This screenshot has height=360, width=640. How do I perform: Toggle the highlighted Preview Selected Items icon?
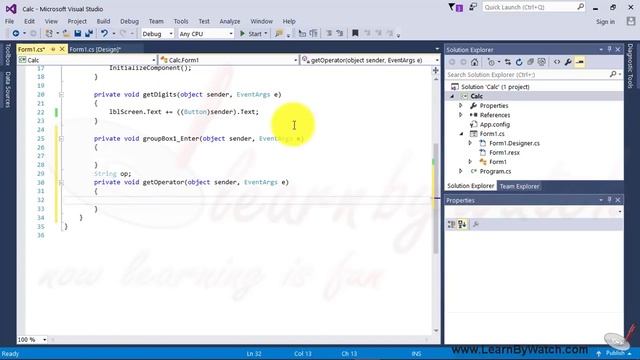(x=580, y=62)
